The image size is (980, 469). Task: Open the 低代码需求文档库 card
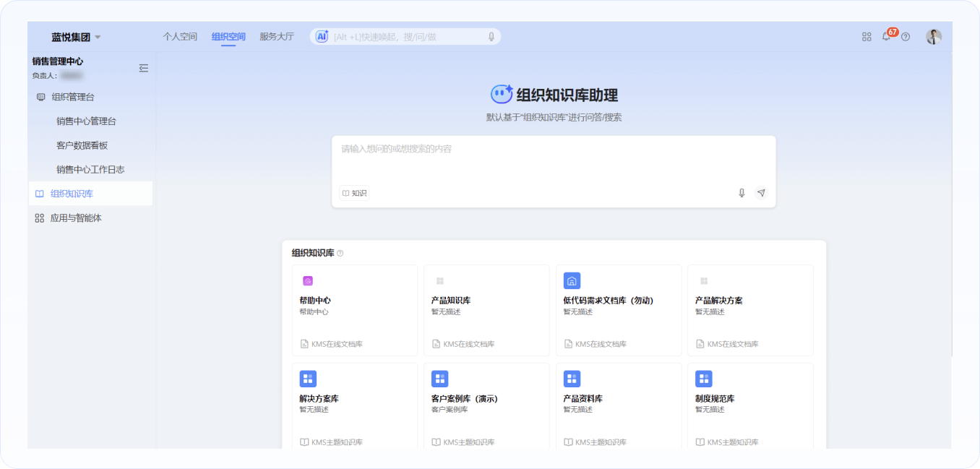pos(618,309)
